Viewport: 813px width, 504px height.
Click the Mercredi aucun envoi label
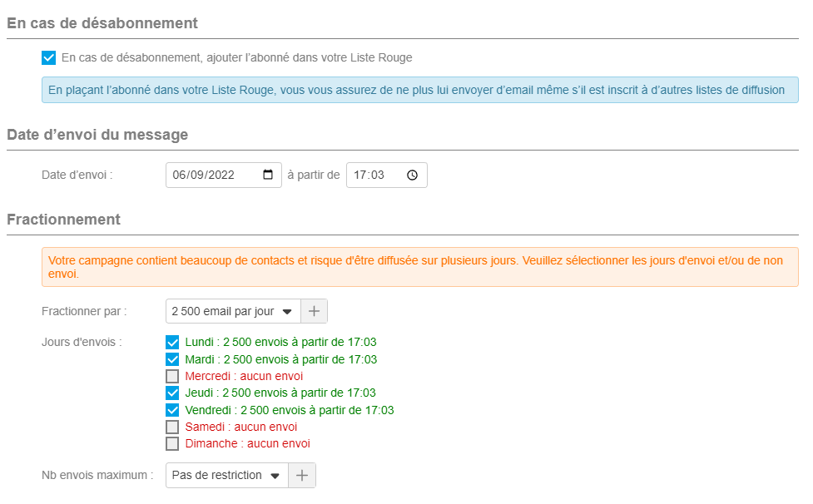pos(244,376)
